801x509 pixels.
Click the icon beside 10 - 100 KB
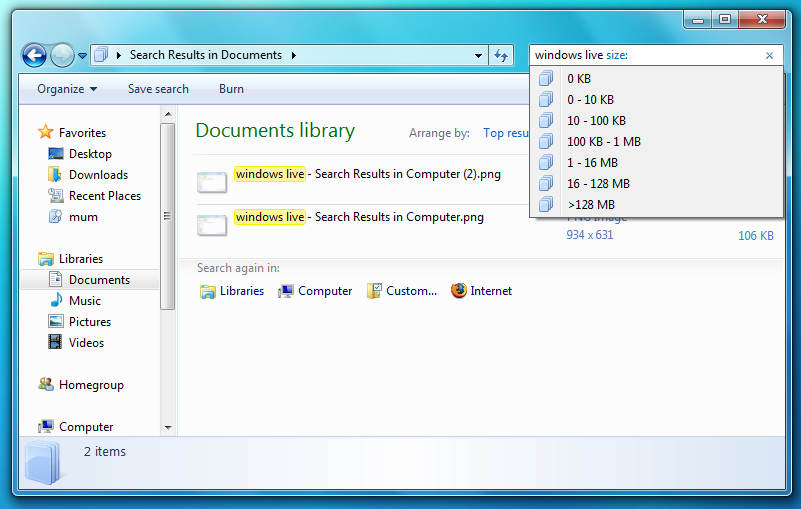546,120
